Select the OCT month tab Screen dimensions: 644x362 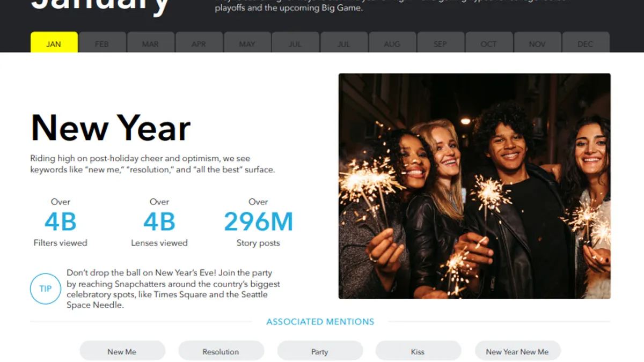tap(489, 42)
